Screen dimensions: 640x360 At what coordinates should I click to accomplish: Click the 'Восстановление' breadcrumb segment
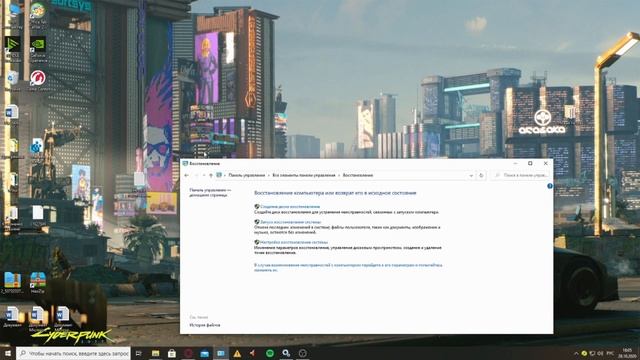pyautogui.click(x=358, y=175)
